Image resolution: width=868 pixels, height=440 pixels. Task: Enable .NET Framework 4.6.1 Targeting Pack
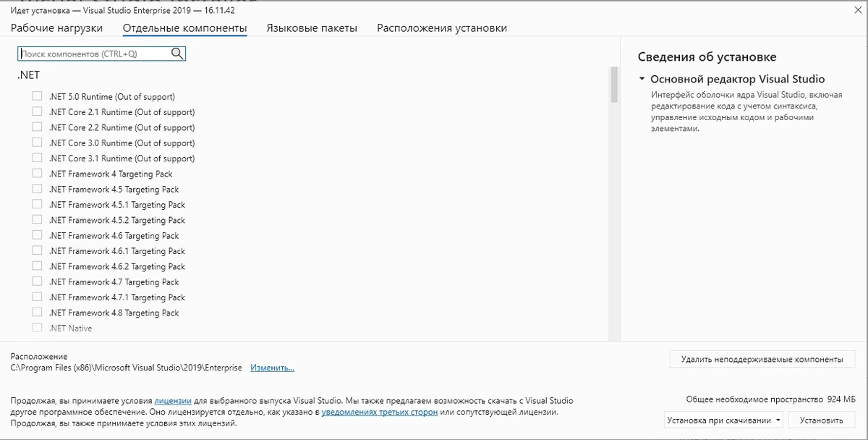point(37,250)
